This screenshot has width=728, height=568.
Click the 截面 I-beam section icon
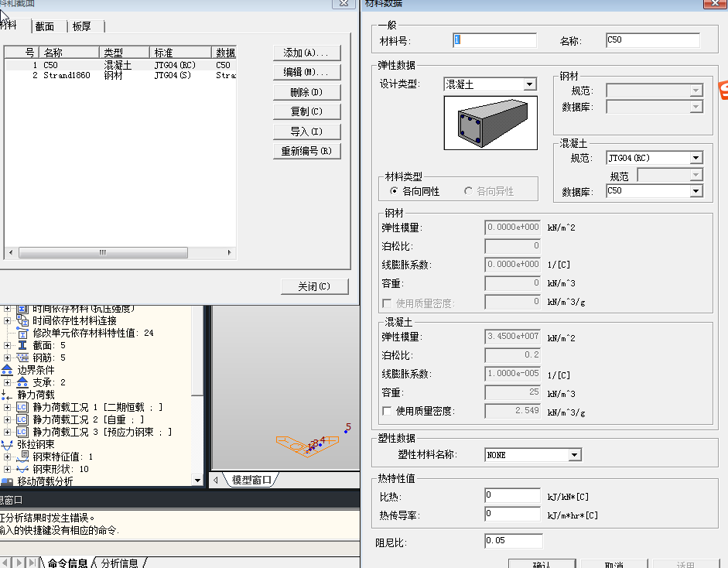(x=22, y=345)
